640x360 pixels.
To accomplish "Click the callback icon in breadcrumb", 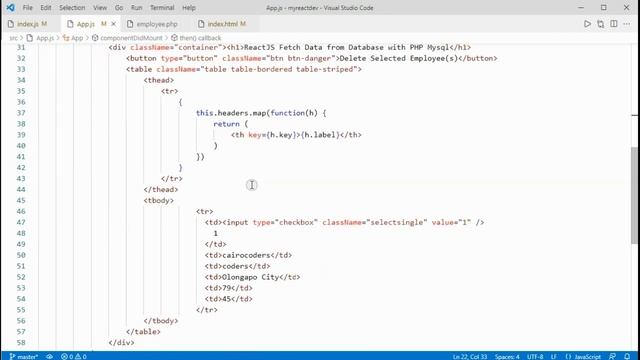I will (x=174, y=38).
